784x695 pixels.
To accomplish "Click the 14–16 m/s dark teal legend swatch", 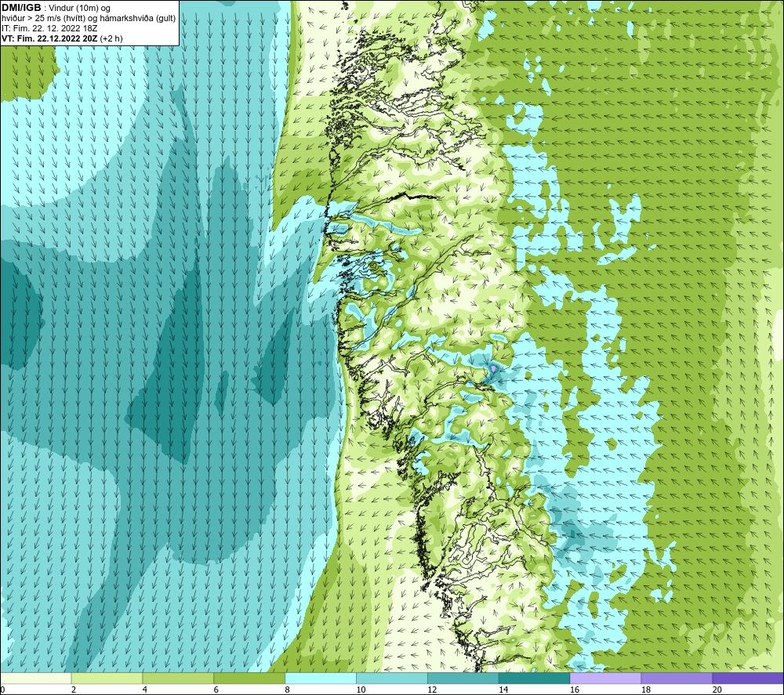I will (x=534, y=678).
